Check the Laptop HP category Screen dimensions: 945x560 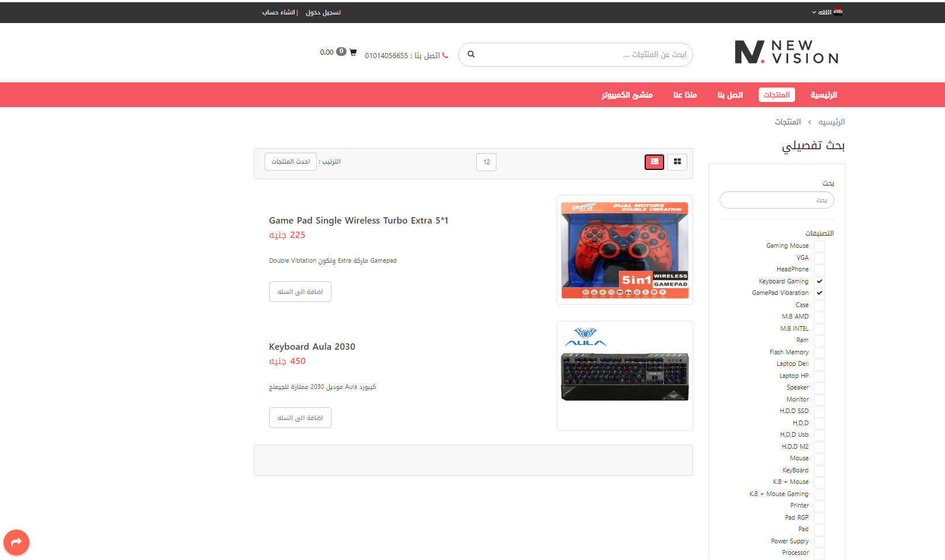(x=819, y=376)
